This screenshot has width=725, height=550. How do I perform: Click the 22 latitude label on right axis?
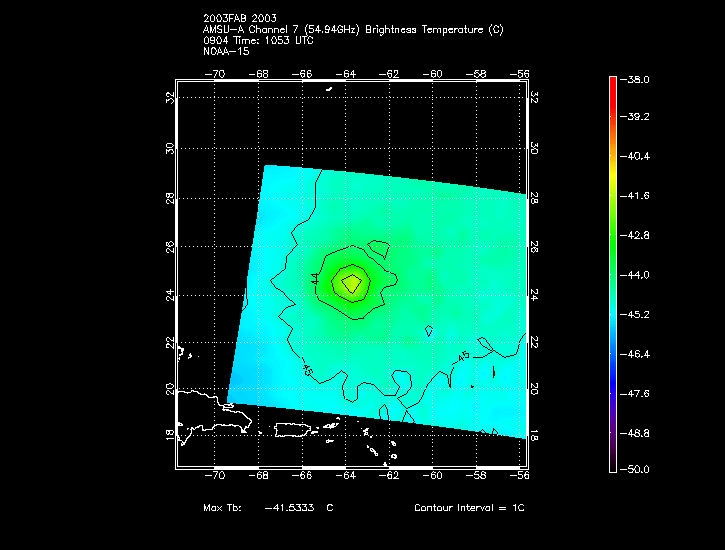coord(534,342)
